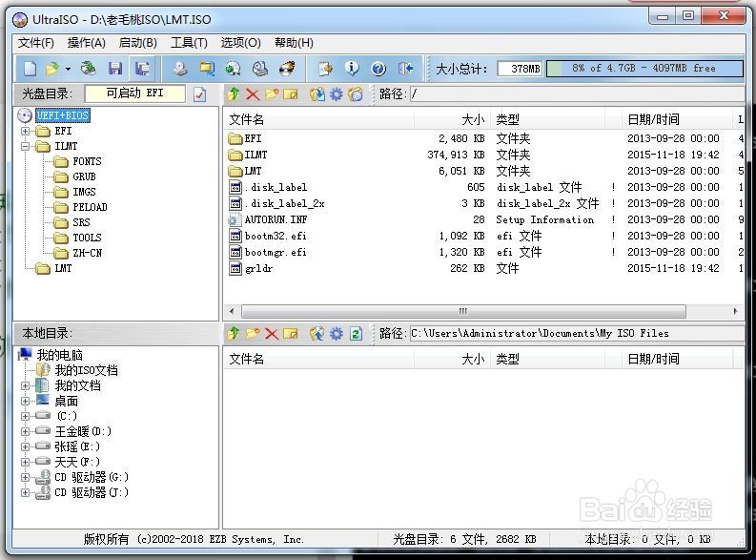Open the 操作(A) menu
The width and height of the screenshot is (756, 560).
87,43
